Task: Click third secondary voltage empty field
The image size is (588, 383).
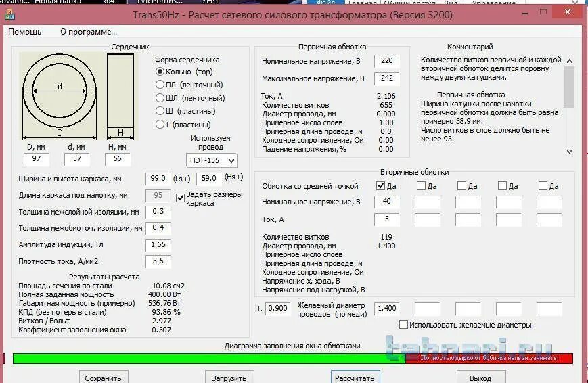Action: (x=468, y=202)
